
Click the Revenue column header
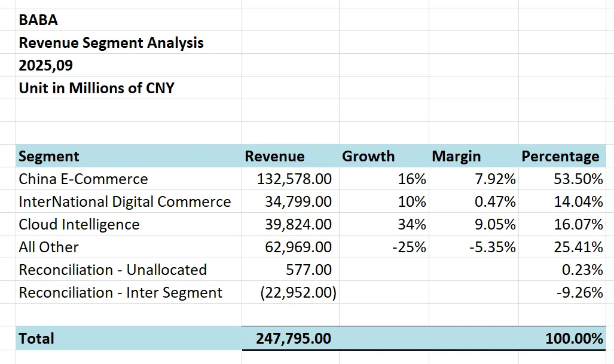click(x=274, y=157)
